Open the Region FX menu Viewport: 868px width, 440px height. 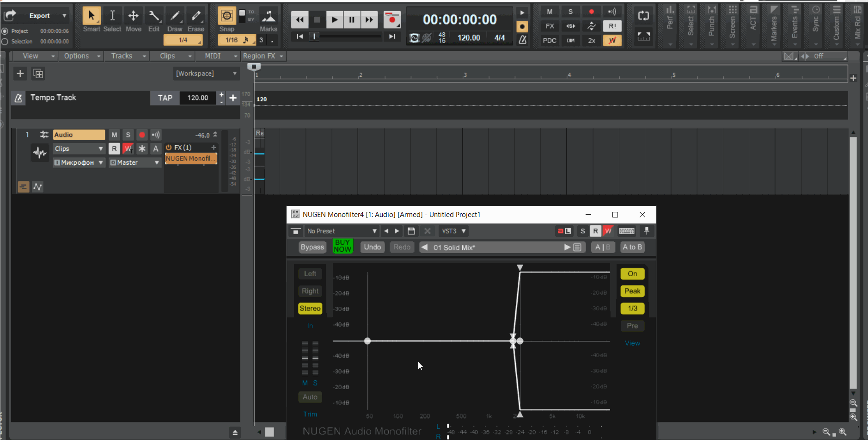click(263, 56)
